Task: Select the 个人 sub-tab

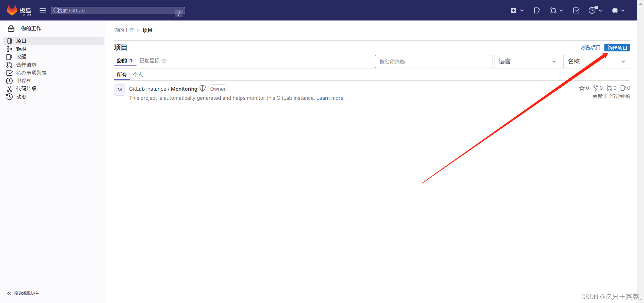Action: pos(138,75)
